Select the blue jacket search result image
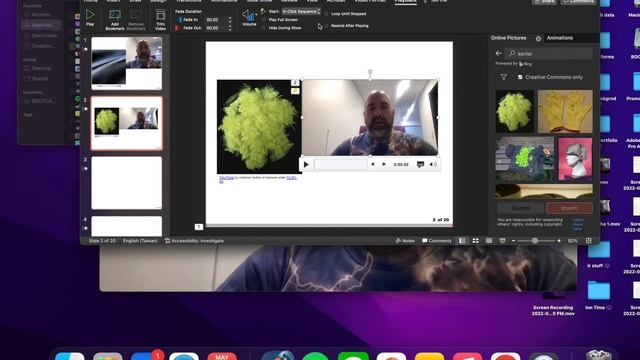 [525, 159]
